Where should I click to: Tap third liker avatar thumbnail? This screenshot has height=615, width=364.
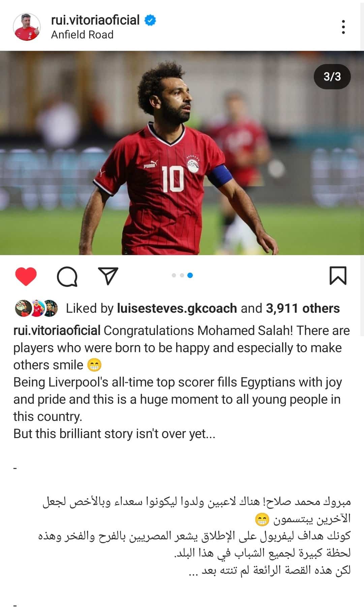pyautogui.click(x=50, y=308)
